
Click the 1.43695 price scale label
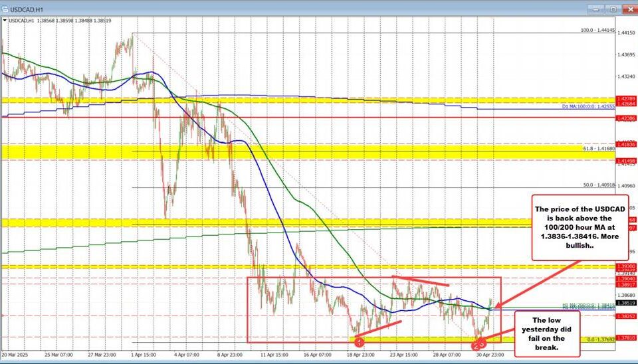pyautogui.click(x=627, y=54)
